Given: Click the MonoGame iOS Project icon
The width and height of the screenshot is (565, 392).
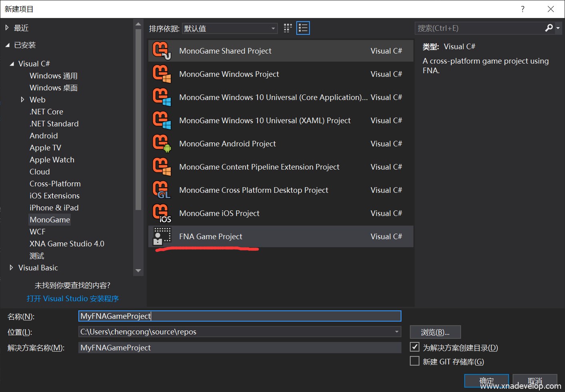Looking at the screenshot, I should [162, 213].
